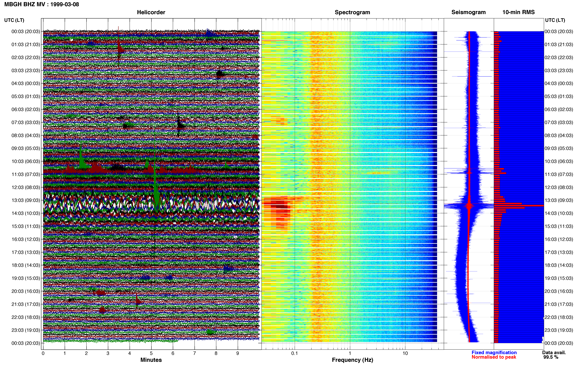Click the 'Minutes' x-axis label

tap(151, 360)
